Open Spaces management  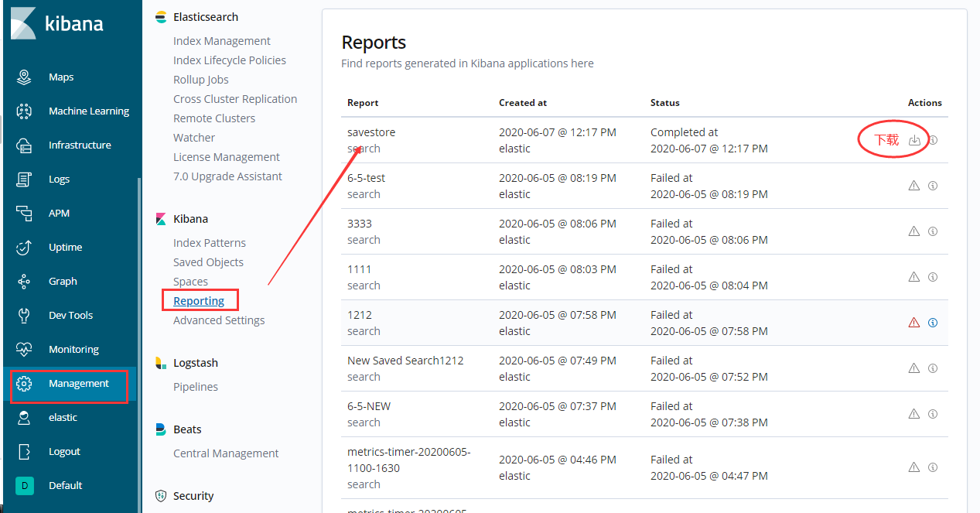pyautogui.click(x=190, y=282)
